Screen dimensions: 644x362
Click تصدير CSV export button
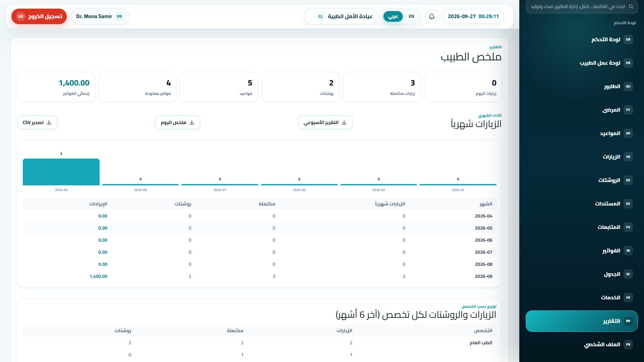pyautogui.click(x=37, y=122)
